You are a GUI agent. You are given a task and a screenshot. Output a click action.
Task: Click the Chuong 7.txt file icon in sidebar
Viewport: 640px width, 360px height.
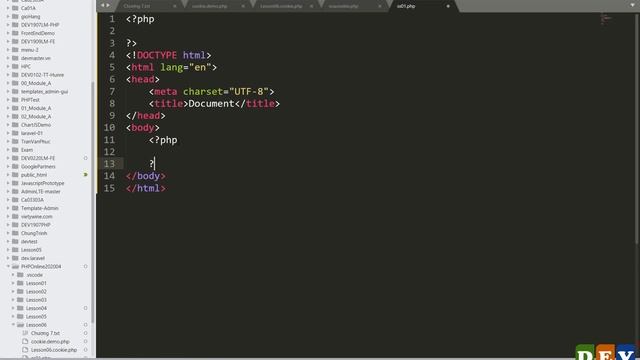click(25, 333)
